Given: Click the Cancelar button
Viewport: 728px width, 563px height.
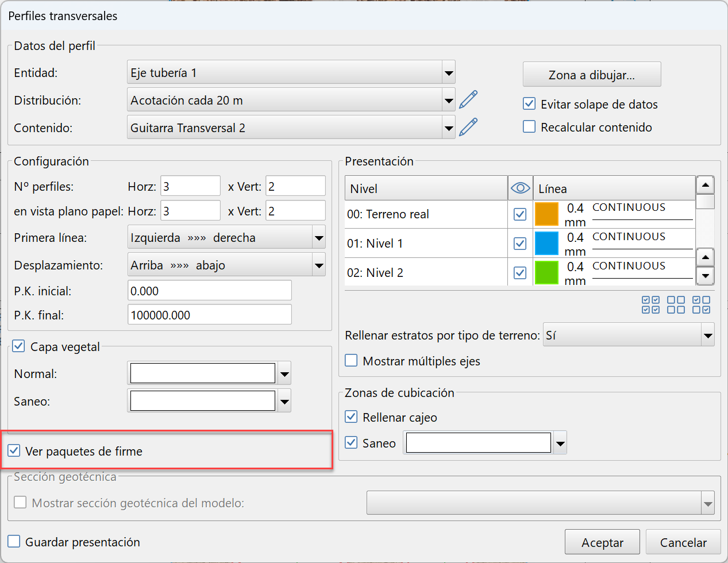Looking at the screenshot, I should click(x=683, y=542).
